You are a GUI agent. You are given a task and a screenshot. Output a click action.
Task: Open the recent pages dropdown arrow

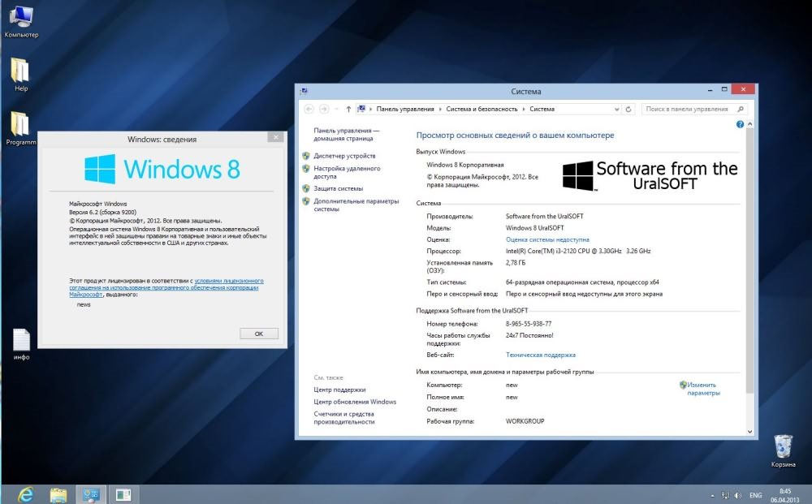[336, 109]
